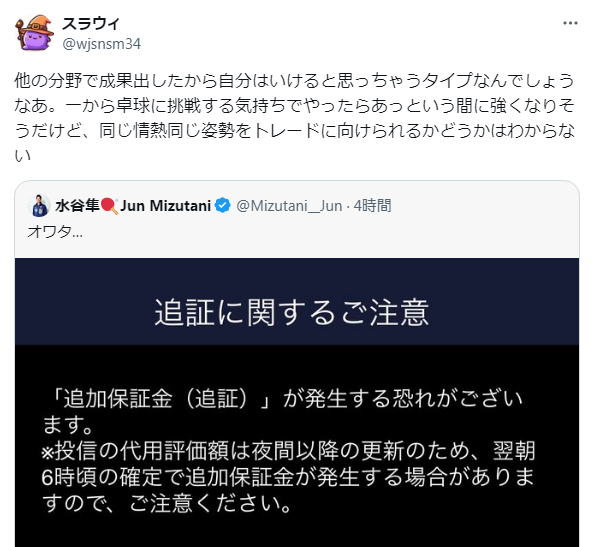Open the @Mizutani__Jun handle

point(289,206)
